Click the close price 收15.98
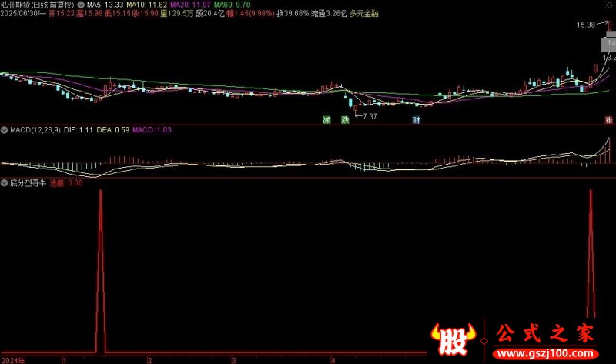616x364 pixels. click(146, 14)
